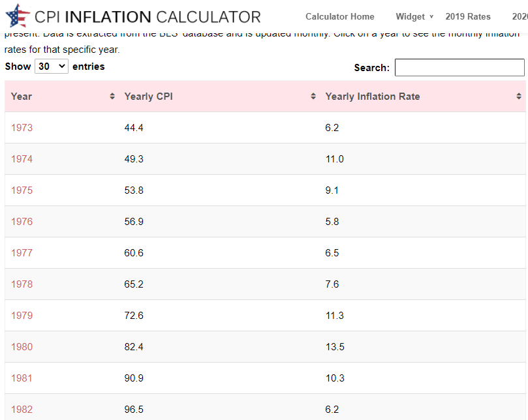The height and width of the screenshot is (420, 528).
Task: Open the 1977 year link
Action: [22, 253]
